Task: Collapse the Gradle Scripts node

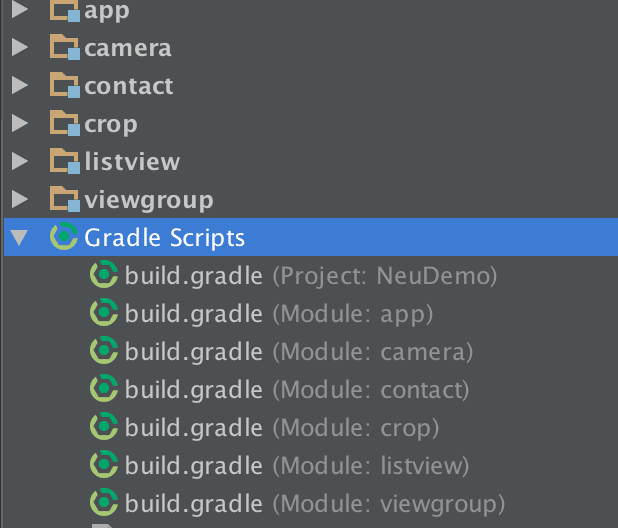Action: 19,238
